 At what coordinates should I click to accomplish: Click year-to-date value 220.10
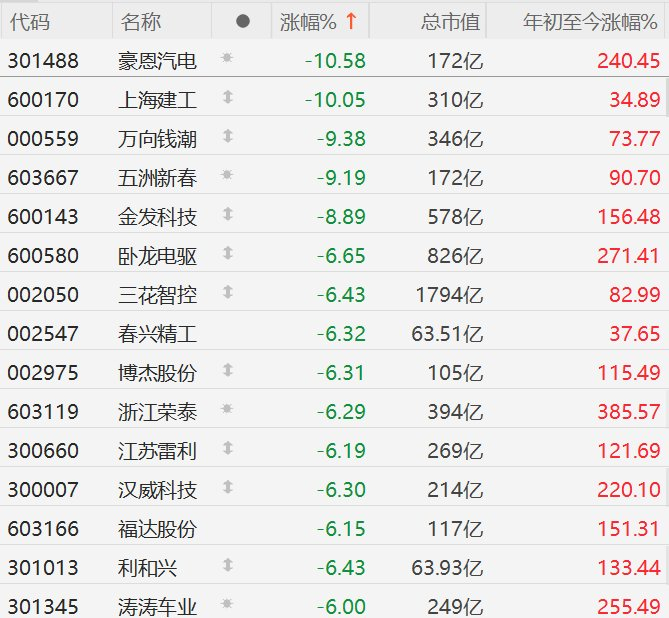point(629,490)
